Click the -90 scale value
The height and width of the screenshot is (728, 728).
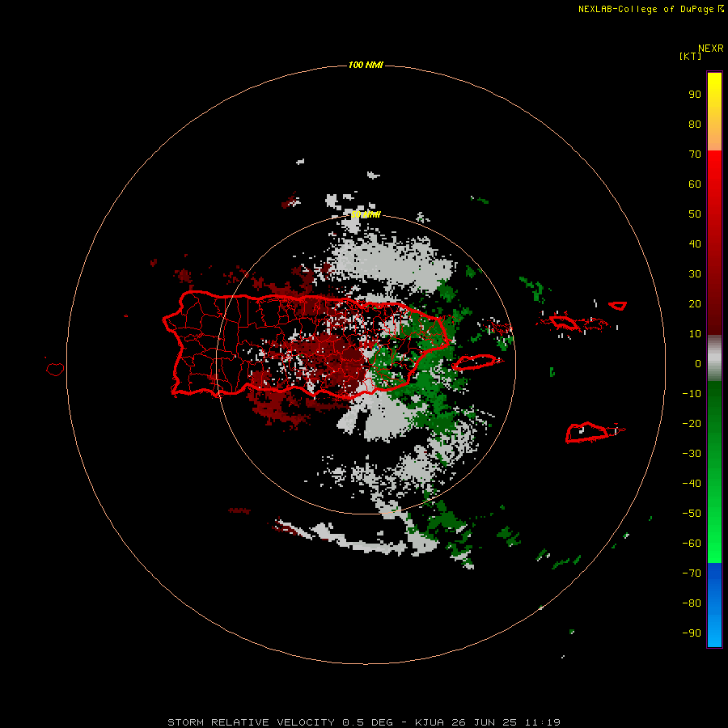click(692, 633)
